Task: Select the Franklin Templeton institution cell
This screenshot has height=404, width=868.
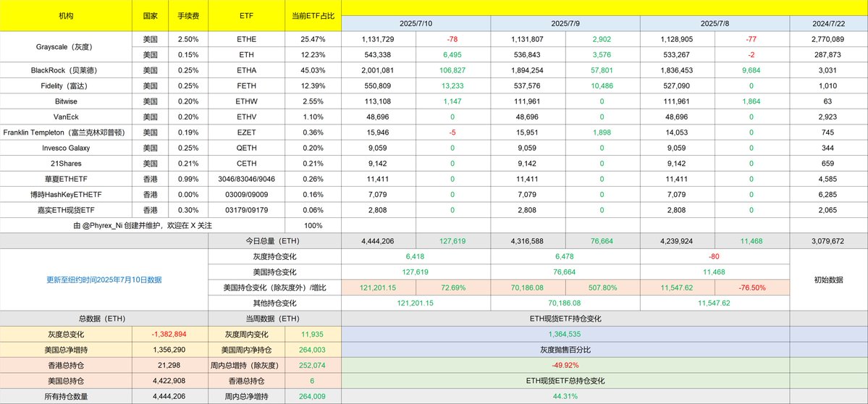Action: pyautogui.click(x=66, y=132)
